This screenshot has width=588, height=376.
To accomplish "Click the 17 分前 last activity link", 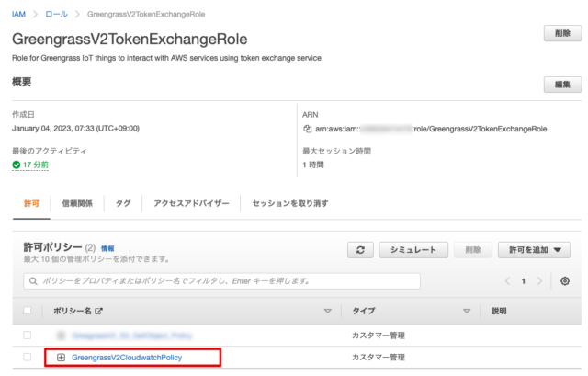I will pos(30,165).
